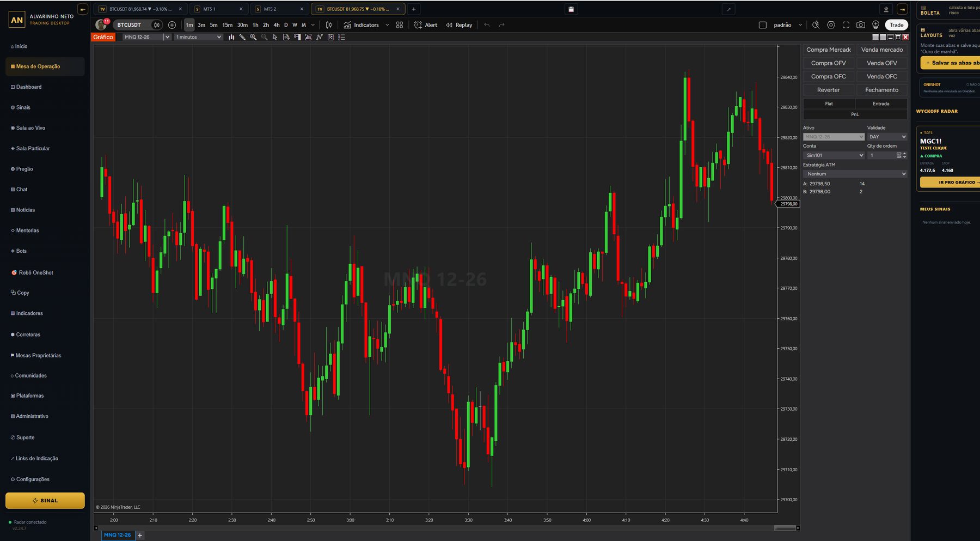The height and width of the screenshot is (541, 980).
Task: Click the disabled zoom out magnifier icon
Action: pos(264,37)
